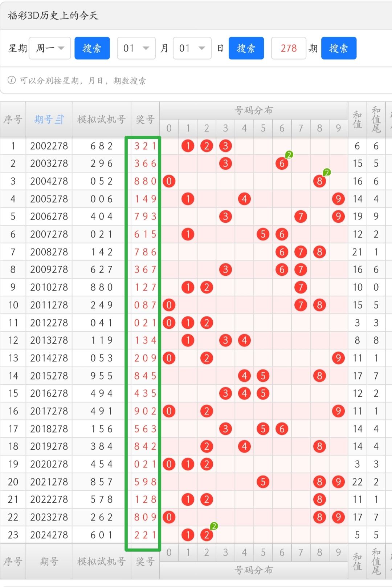Image resolution: width=392 pixels, height=587 pixels.
Task: Click the top 和值尾 column header
Action: click(376, 120)
